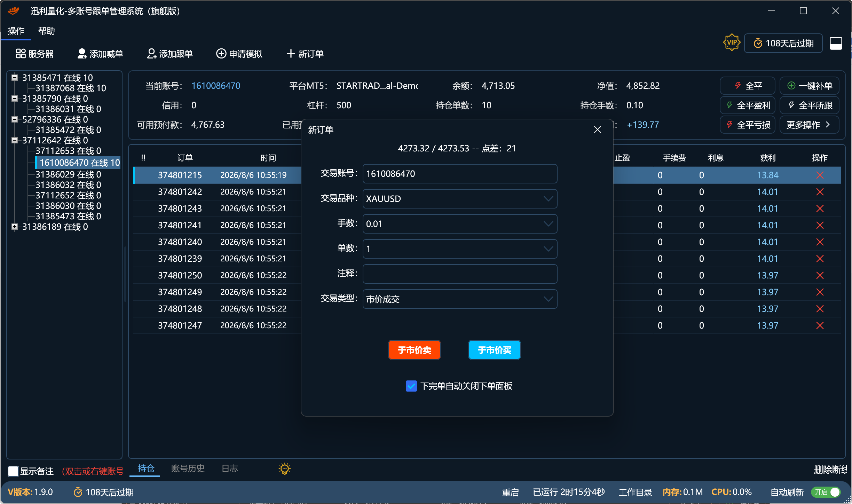Screen dimensions: 852x504
Task: Toggle the 显示备注 checkbox
Action: (13, 471)
